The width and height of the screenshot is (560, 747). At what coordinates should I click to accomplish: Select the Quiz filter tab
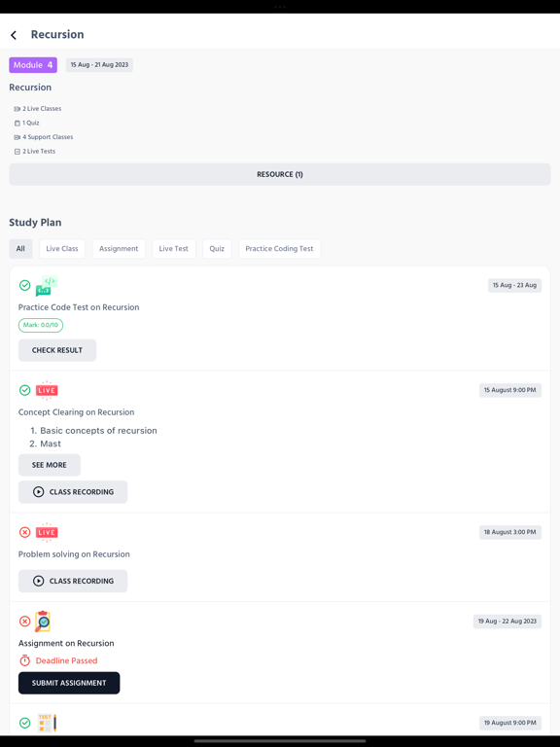tap(217, 249)
